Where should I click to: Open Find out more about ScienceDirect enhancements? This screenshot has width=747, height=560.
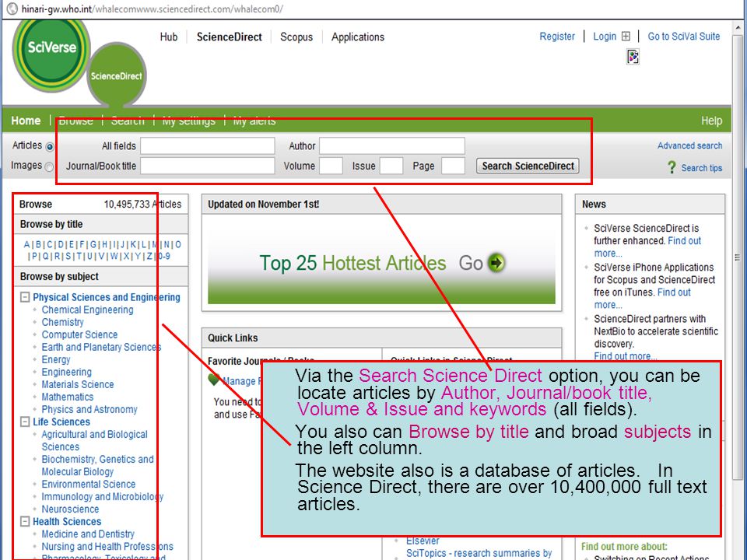(x=648, y=247)
